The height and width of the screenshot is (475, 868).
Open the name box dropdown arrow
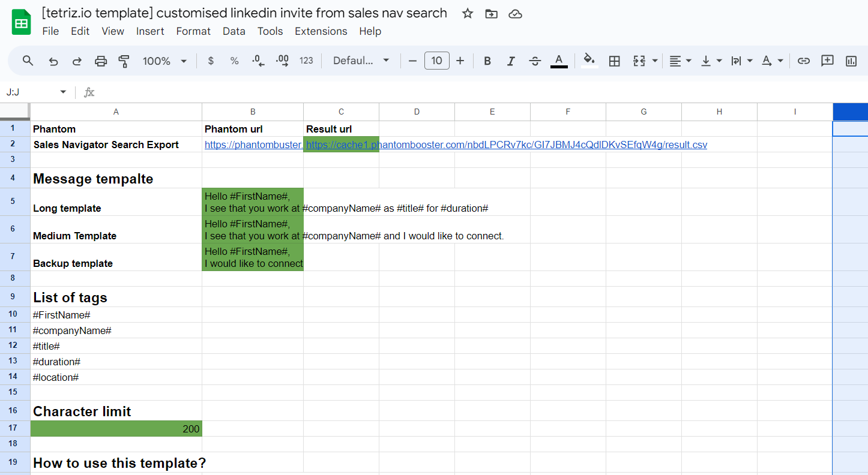pos(63,92)
